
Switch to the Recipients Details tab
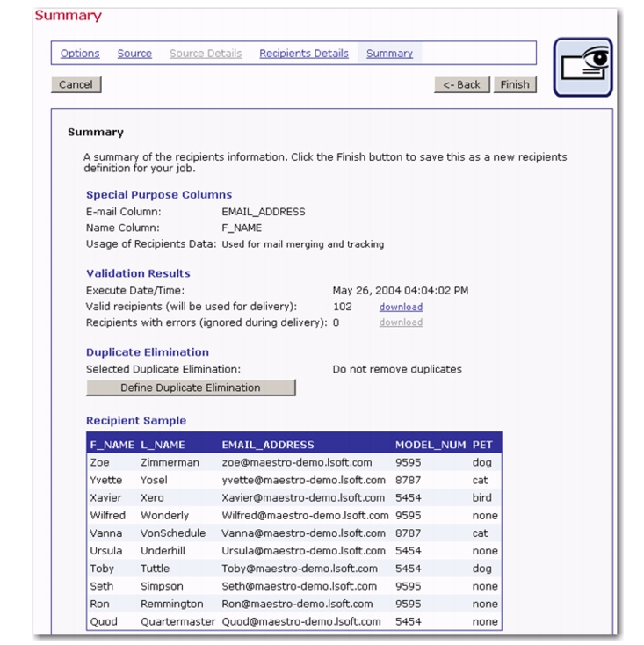point(303,54)
